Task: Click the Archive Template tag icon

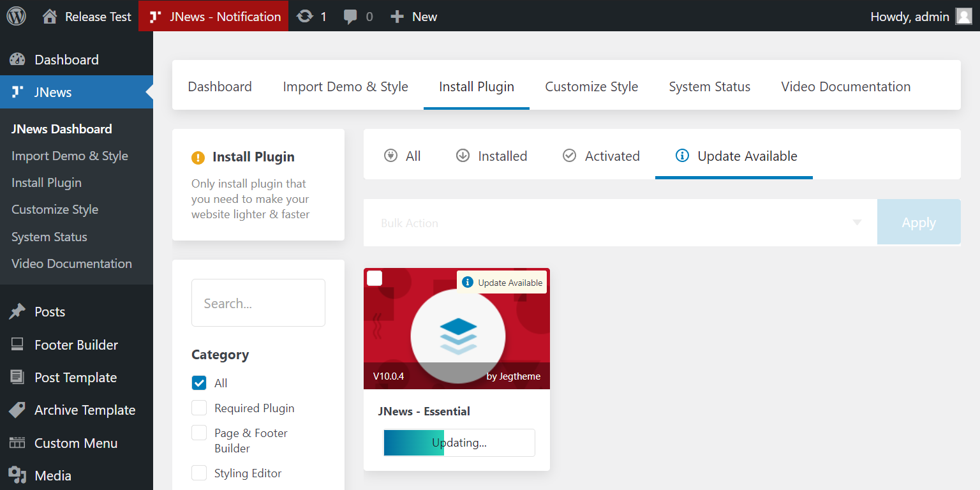Action: [17, 410]
